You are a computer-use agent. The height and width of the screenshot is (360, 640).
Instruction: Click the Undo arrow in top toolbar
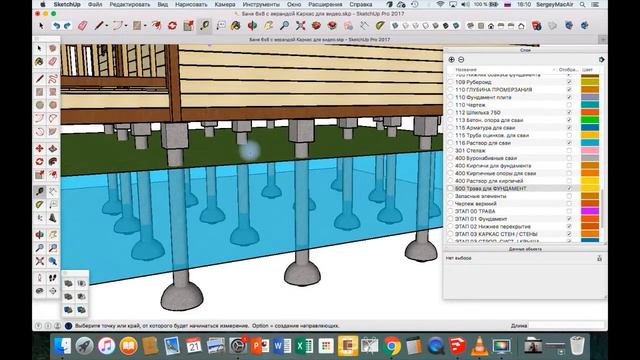click(x=56, y=26)
